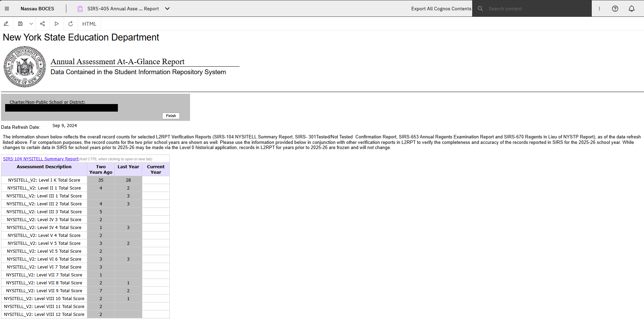Screen dimensions: 644x319
Task: Open the vertical three-dot more menu
Action: (x=599, y=9)
